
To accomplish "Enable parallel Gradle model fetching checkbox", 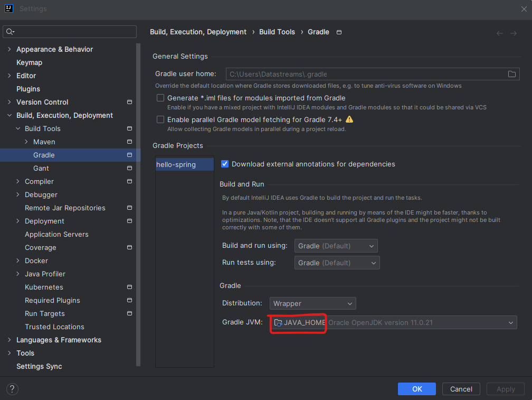I will point(160,119).
